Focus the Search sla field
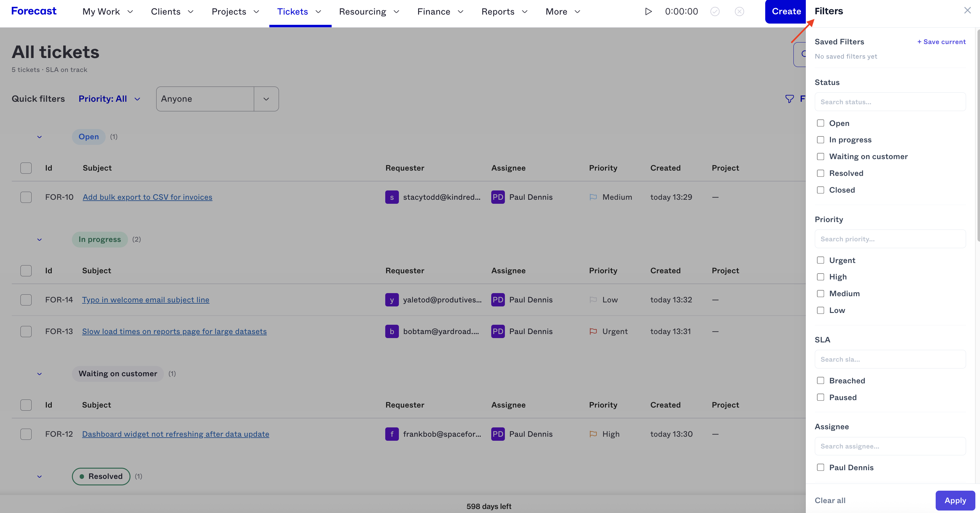 point(890,359)
